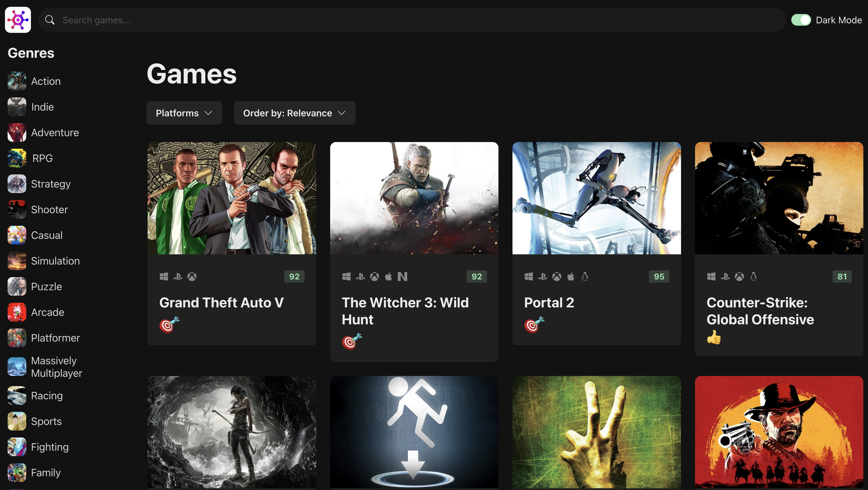The image size is (868, 490).
Task: Filter games by RPG genre
Action: coord(43,158)
